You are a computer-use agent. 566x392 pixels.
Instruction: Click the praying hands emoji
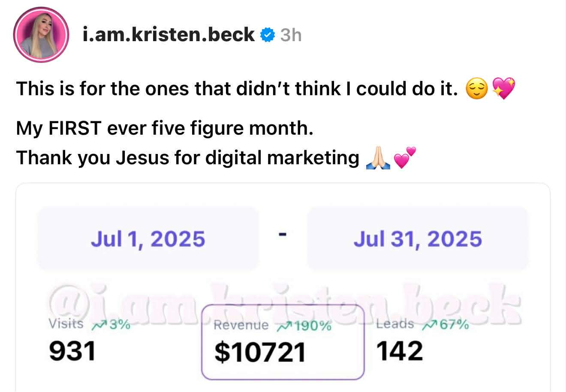click(378, 159)
